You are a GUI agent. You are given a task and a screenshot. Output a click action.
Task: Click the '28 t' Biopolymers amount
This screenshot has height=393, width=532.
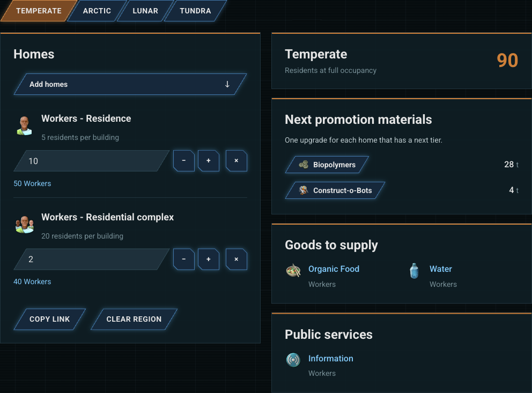pyautogui.click(x=511, y=165)
